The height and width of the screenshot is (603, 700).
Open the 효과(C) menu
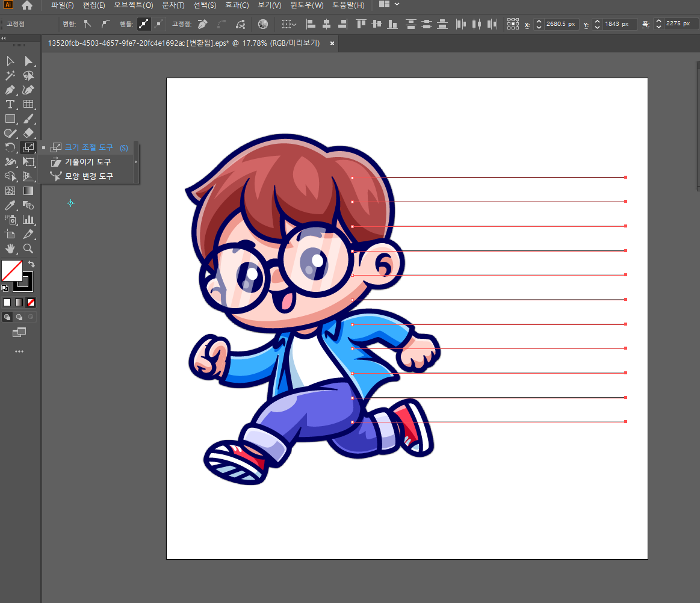[x=237, y=5]
